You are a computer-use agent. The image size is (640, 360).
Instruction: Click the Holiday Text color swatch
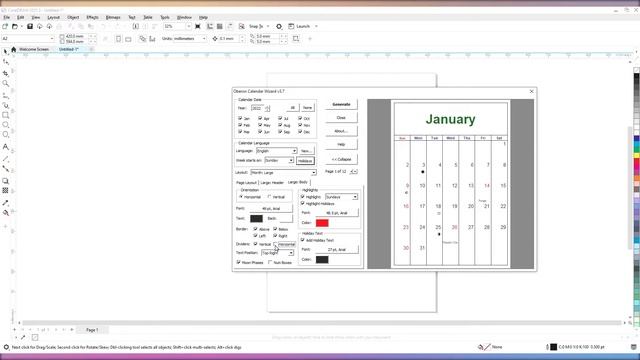(x=322, y=260)
